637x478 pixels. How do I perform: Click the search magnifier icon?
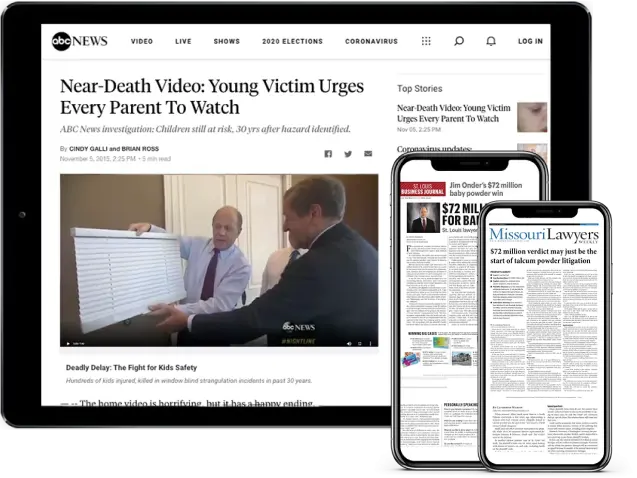tap(459, 41)
